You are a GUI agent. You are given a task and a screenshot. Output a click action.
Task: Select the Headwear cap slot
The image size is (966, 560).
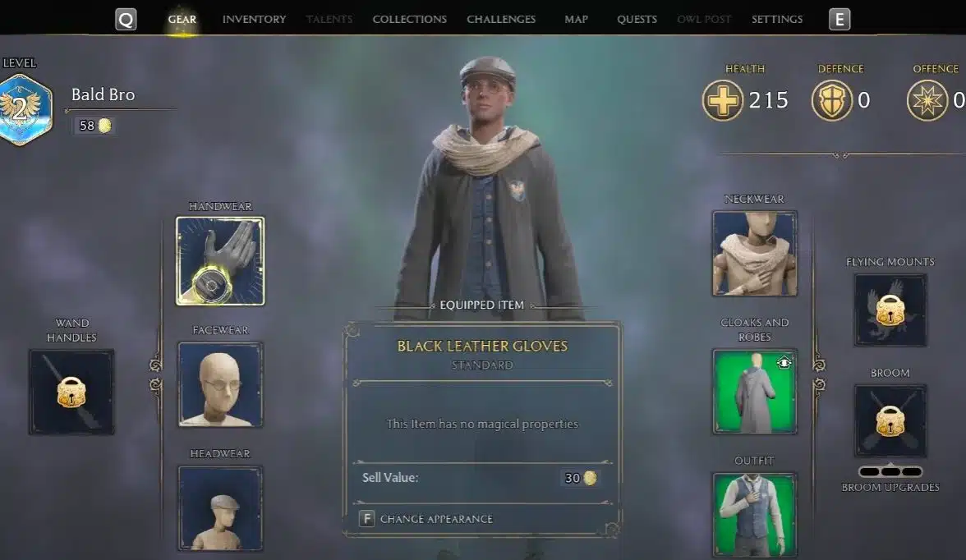click(220, 508)
